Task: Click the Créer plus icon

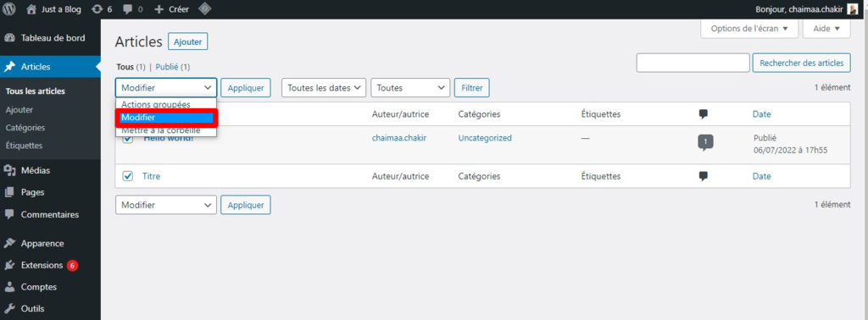Action: [159, 9]
